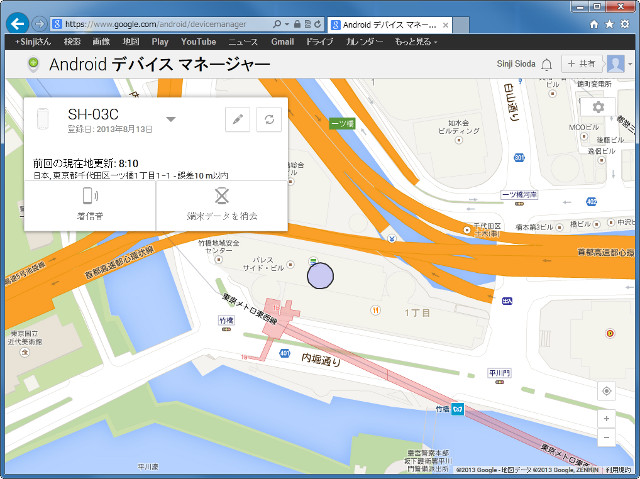Image resolution: width=640 pixels, height=479 pixels.
Task: Open browser home page icon
Action: pyautogui.click(x=594, y=24)
